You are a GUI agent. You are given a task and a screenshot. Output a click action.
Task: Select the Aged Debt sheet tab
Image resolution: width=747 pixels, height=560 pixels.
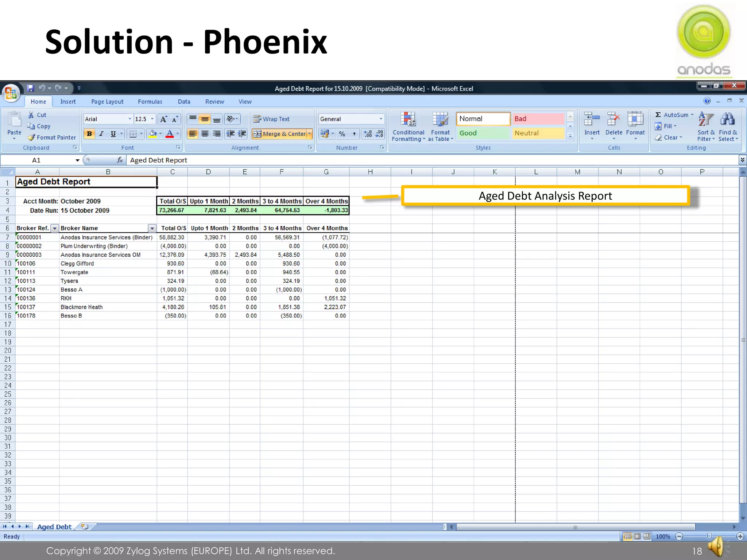[x=54, y=527]
